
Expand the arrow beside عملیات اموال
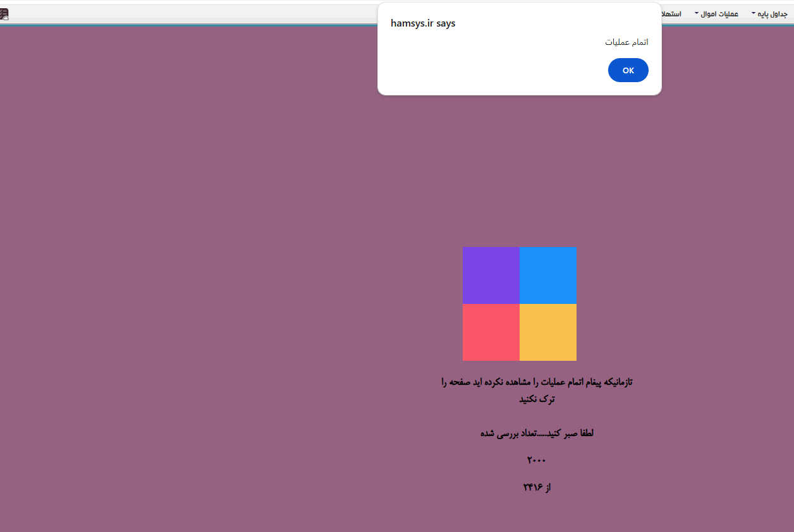pos(697,13)
